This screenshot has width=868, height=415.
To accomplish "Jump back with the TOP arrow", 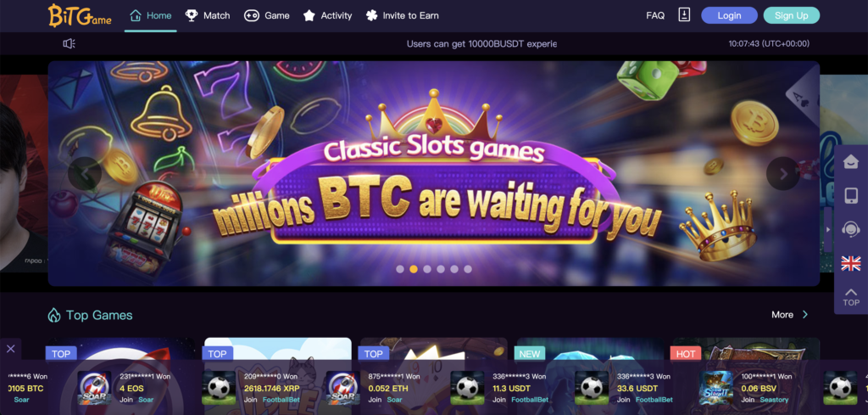I will click(851, 298).
